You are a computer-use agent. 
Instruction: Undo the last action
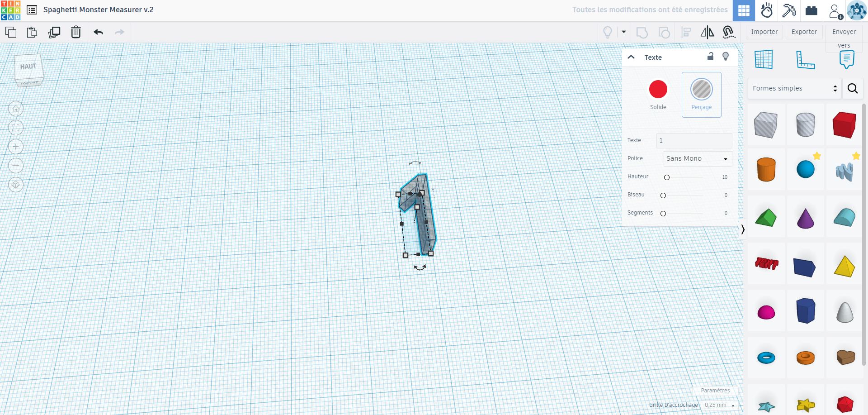click(x=98, y=32)
